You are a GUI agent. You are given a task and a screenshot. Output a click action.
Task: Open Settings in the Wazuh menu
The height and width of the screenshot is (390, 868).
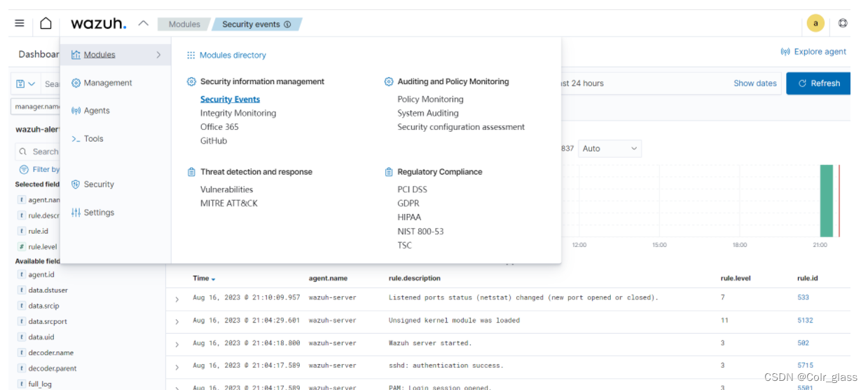pos(99,213)
